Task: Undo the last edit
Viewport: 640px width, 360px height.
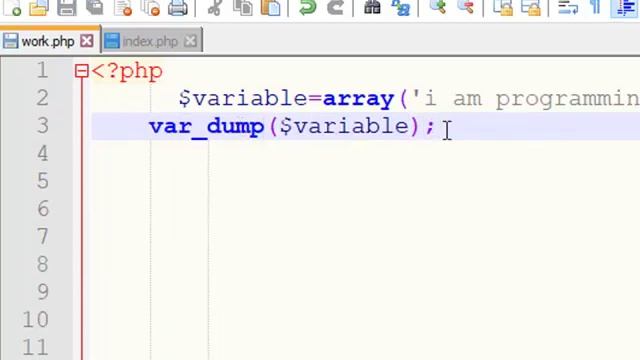Action: click(307, 7)
